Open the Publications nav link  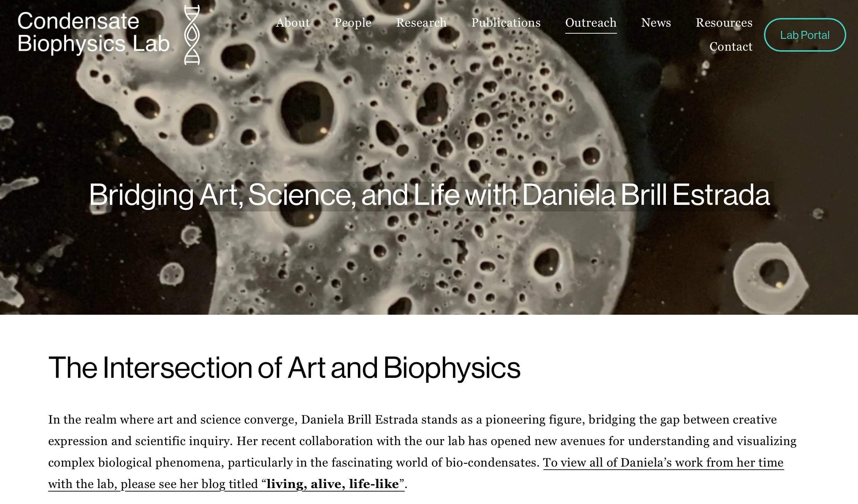pyautogui.click(x=506, y=23)
